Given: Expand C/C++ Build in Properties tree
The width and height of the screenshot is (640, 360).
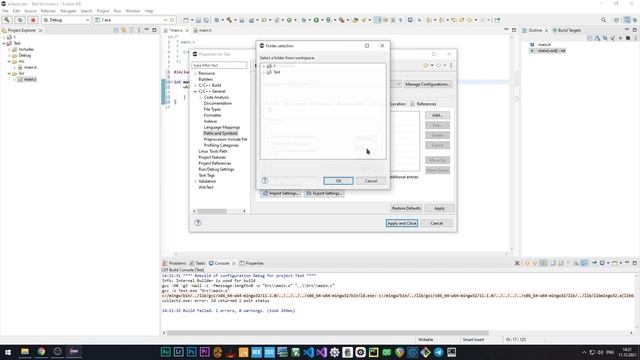Looking at the screenshot, I should [196, 85].
